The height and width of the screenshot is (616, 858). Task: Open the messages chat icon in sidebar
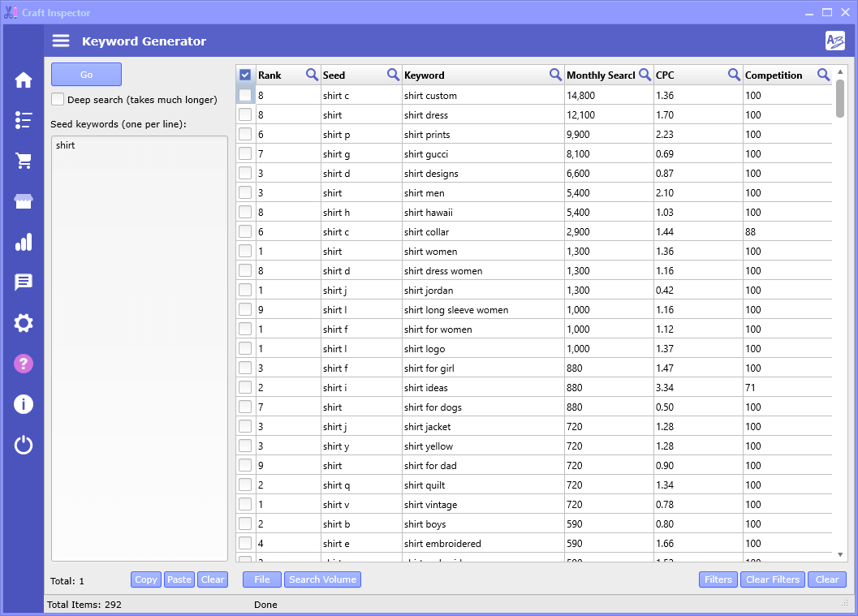[x=23, y=282]
